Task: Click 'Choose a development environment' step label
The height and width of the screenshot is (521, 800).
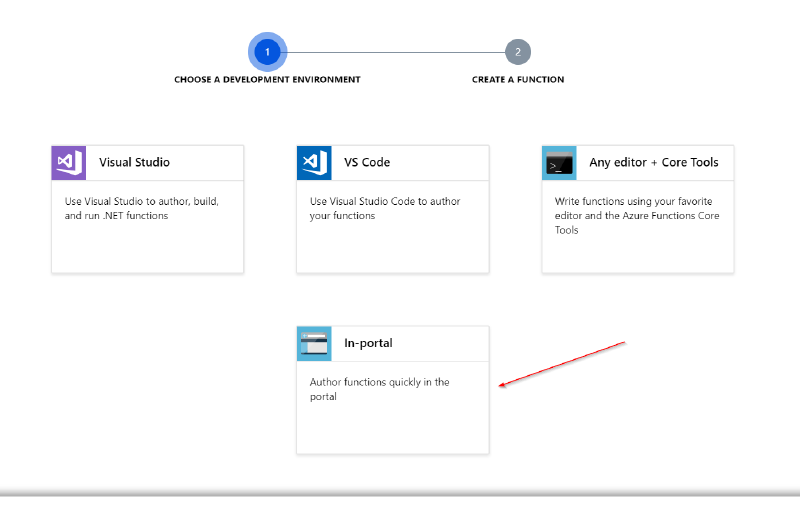Action: click(267, 80)
